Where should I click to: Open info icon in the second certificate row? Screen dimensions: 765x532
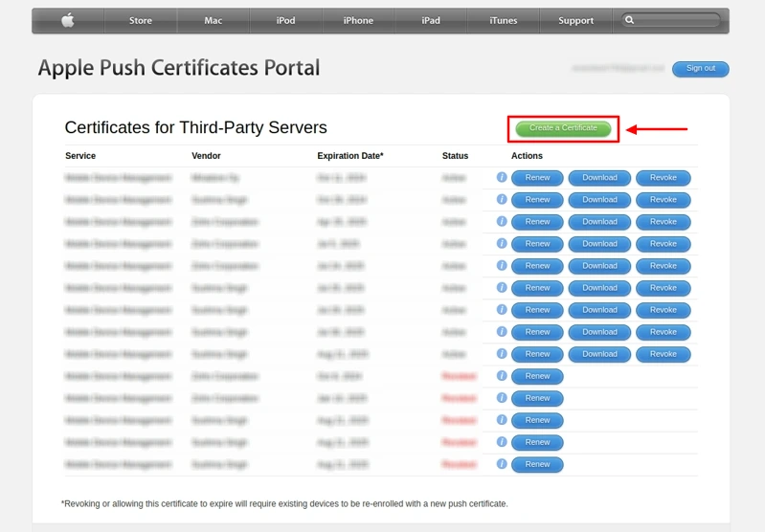(x=502, y=199)
